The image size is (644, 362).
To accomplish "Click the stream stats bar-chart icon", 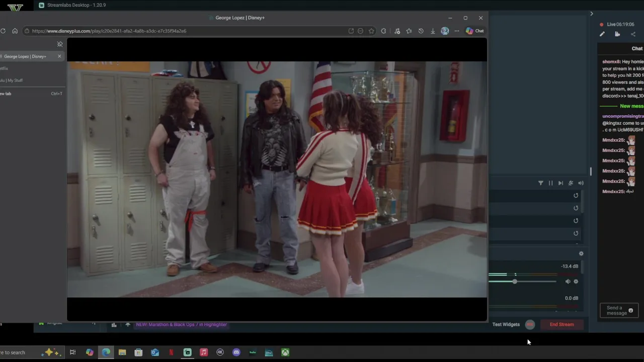I will point(114,325).
